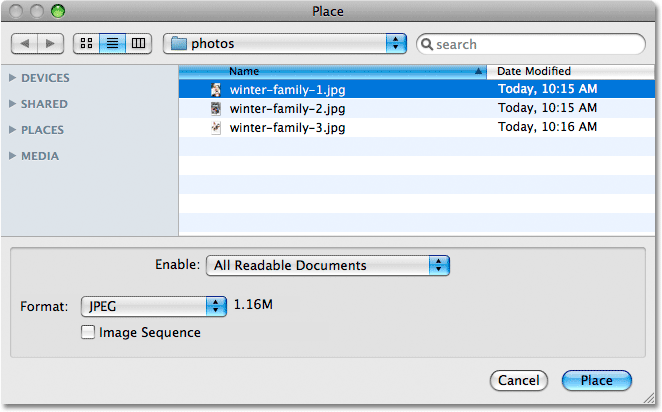Switch to column view mode
This screenshot has height=412, width=662.
tap(138, 43)
